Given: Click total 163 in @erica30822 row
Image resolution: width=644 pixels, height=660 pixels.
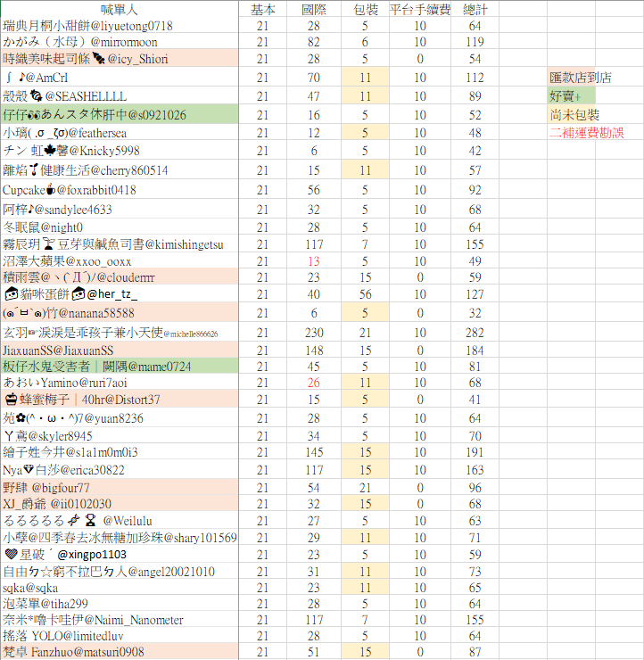Looking at the screenshot, I should click(x=475, y=470).
